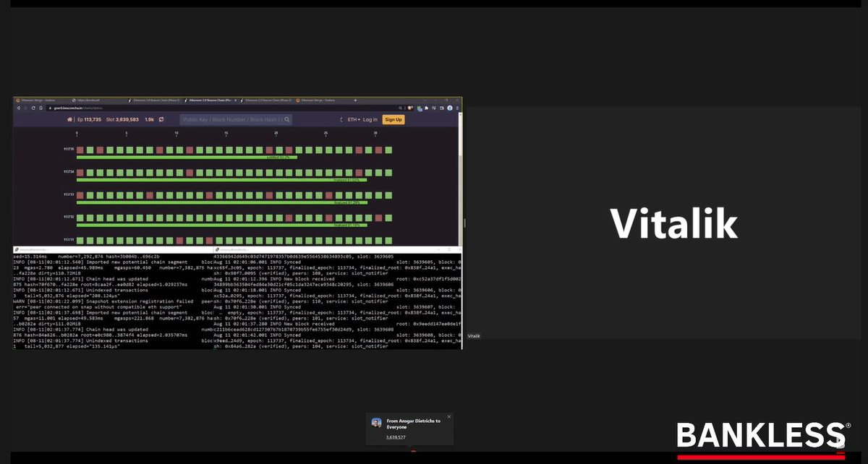This screenshot has height=464, width=868.
Task: Switch to the https://bordel.wtf tab
Action: tap(98, 100)
